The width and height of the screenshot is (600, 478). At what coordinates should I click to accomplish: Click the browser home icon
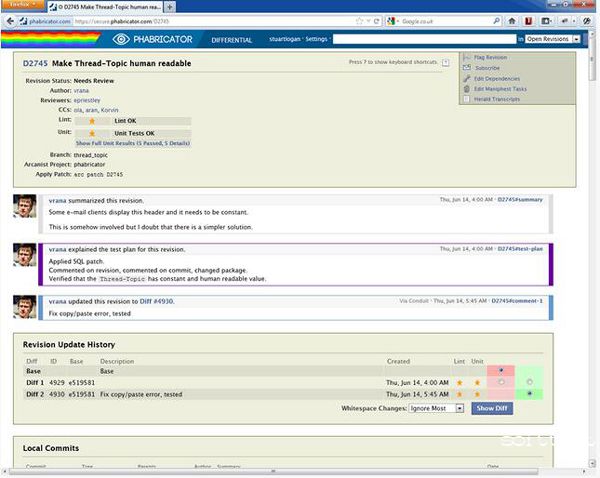click(x=512, y=21)
